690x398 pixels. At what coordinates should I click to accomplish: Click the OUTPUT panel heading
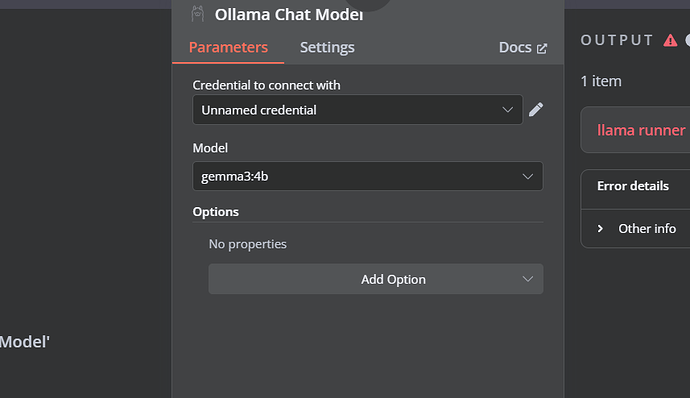pos(617,40)
